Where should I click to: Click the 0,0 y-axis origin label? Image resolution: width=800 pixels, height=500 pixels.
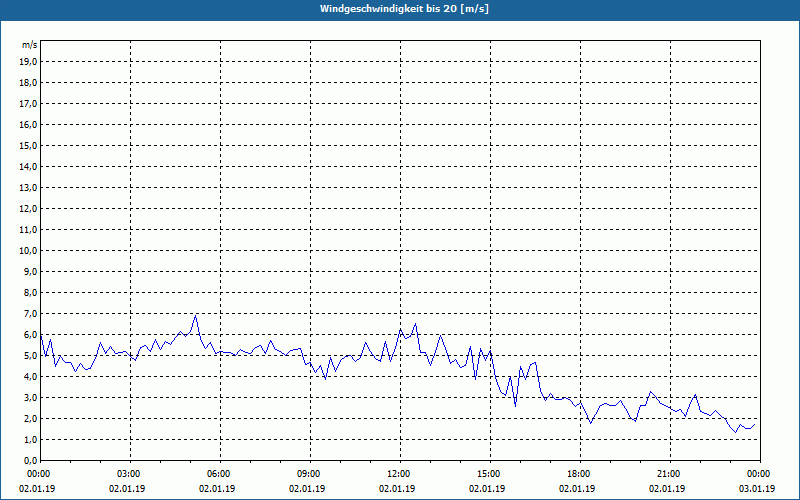[x=30, y=460]
